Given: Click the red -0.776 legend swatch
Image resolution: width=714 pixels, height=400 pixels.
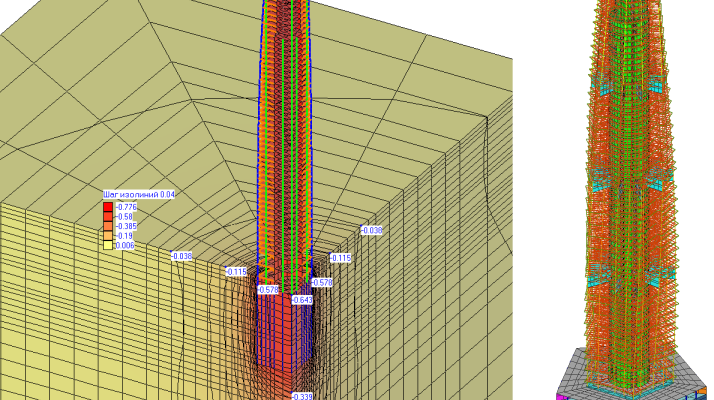Looking at the screenshot, I should click(108, 207).
